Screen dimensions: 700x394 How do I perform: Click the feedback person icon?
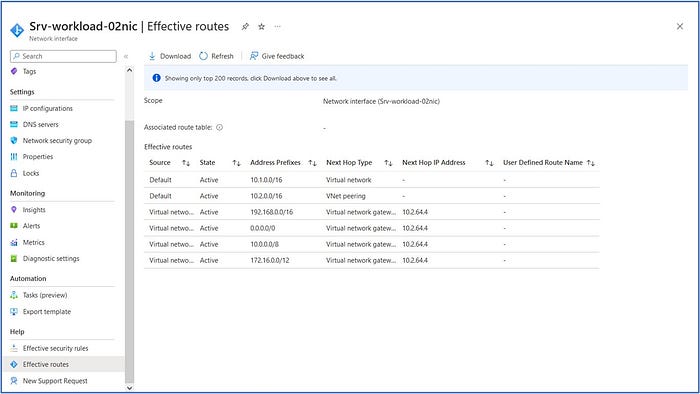click(x=254, y=56)
